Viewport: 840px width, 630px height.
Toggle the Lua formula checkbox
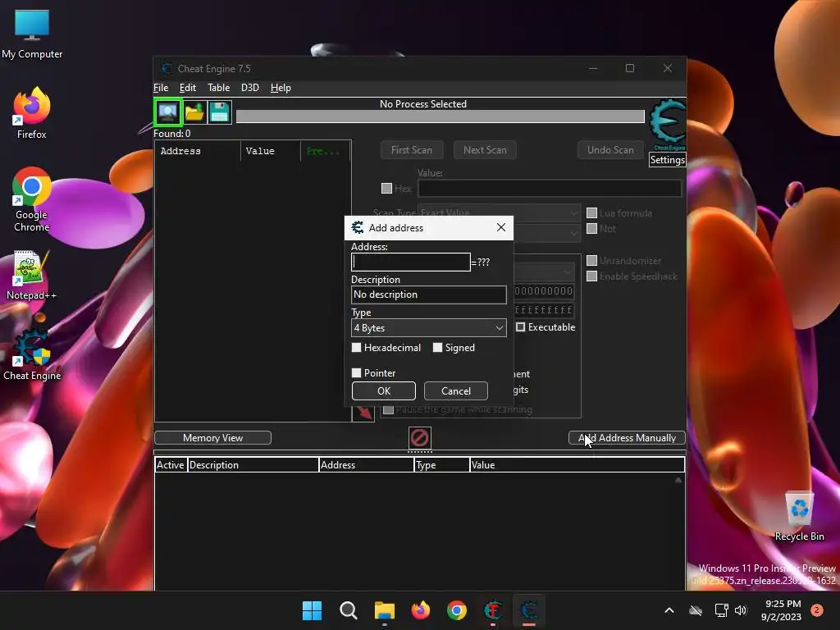[592, 212]
